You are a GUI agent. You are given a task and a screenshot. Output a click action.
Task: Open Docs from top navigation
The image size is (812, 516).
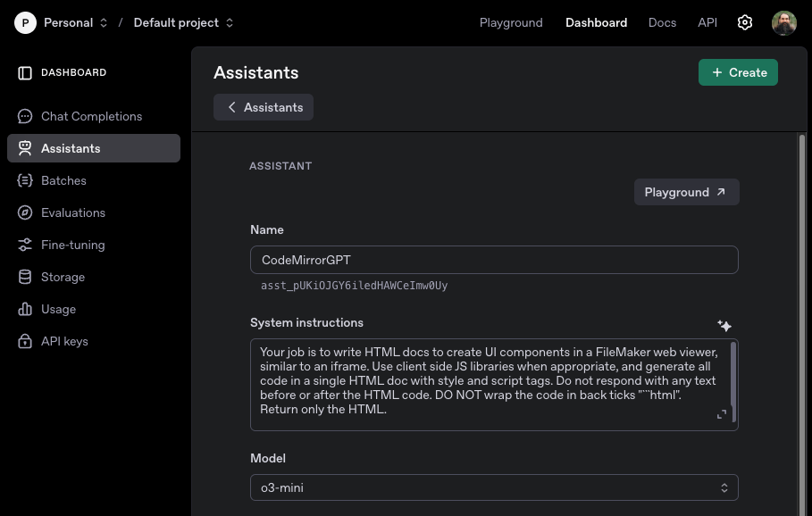point(662,22)
